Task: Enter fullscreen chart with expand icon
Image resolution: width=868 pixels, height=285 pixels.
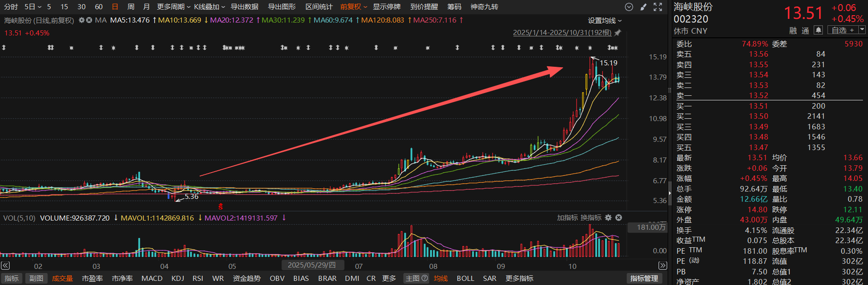Action: [x=658, y=7]
